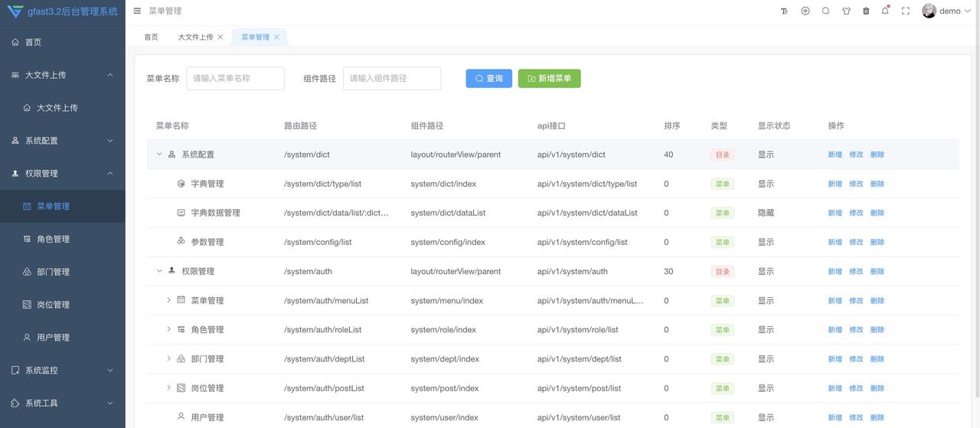Click the 新增菜单 button
This screenshot has width=980, height=428.
pos(549,78)
